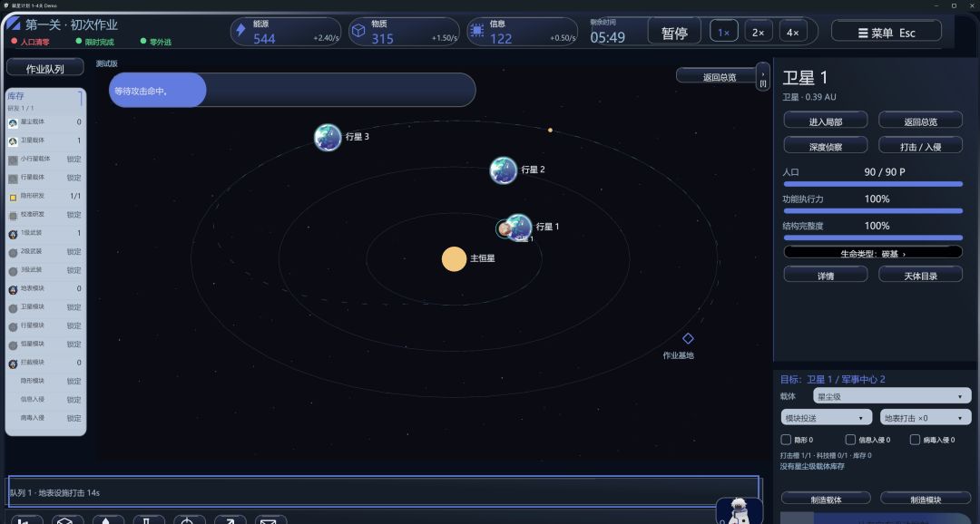
Task: Click the 等待攻击命中 progress bar
Action: pos(292,90)
